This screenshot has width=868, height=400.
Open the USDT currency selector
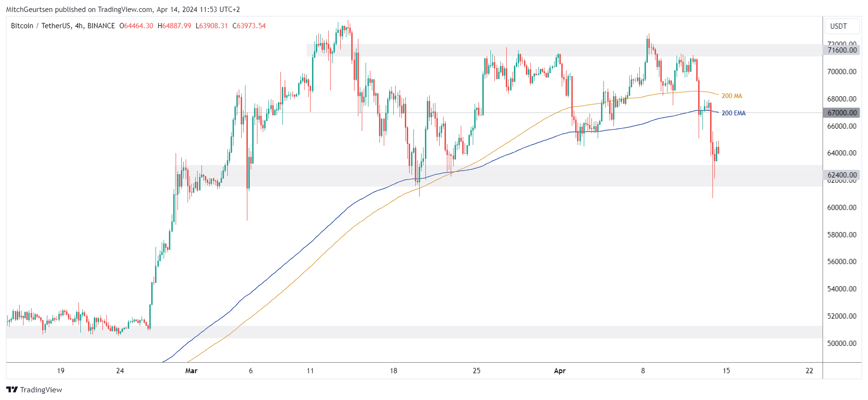click(x=838, y=26)
